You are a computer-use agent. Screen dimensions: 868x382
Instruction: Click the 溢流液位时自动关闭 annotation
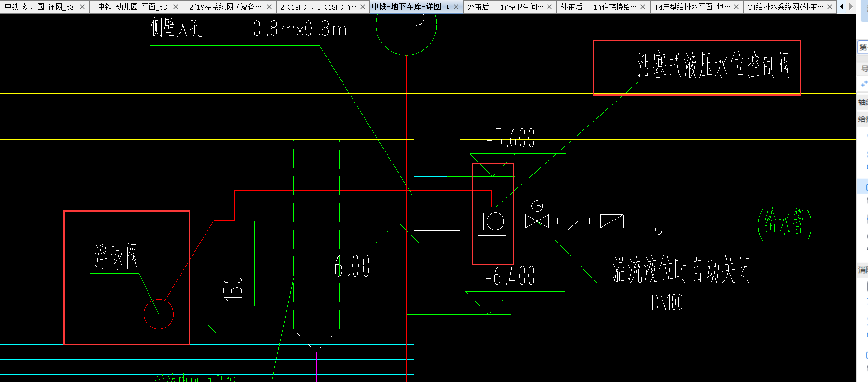(x=681, y=269)
